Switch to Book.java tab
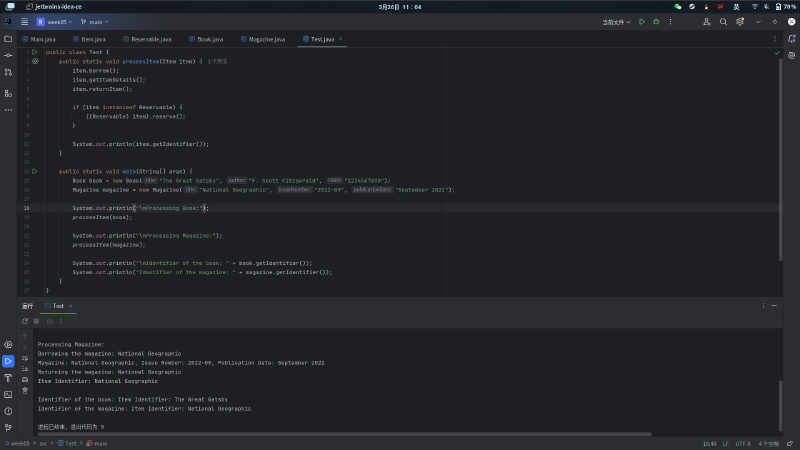The height and width of the screenshot is (450, 800). point(206,39)
